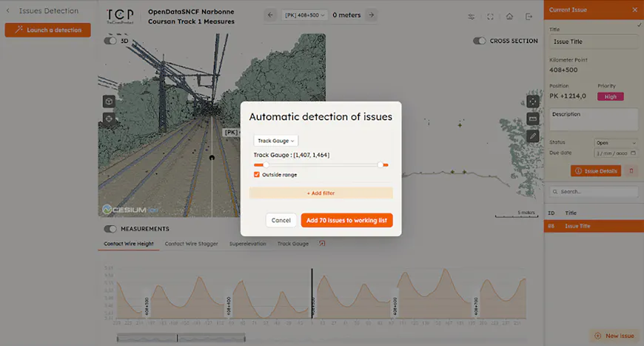The image size is (644, 346).
Task: Switch to Contact Wire Height tab
Action: tap(129, 244)
